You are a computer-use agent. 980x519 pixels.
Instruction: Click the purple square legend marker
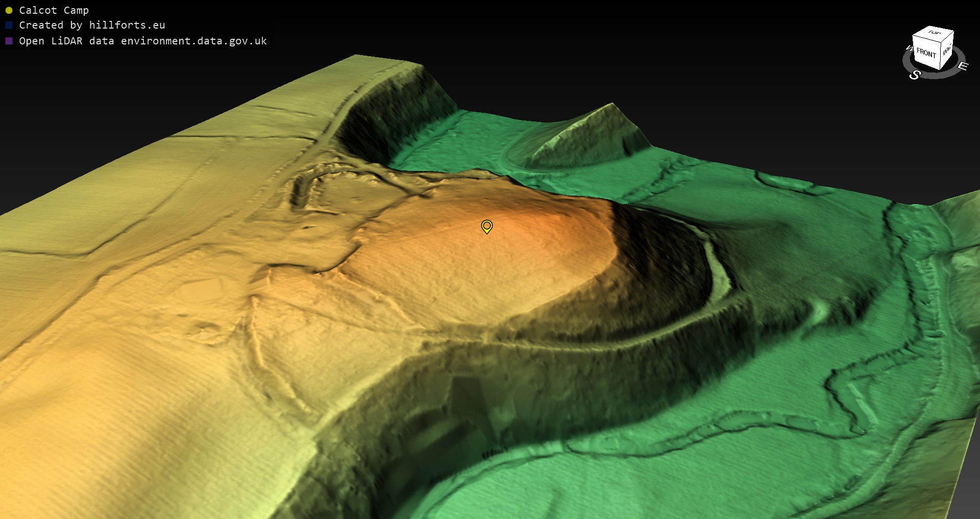point(9,41)
